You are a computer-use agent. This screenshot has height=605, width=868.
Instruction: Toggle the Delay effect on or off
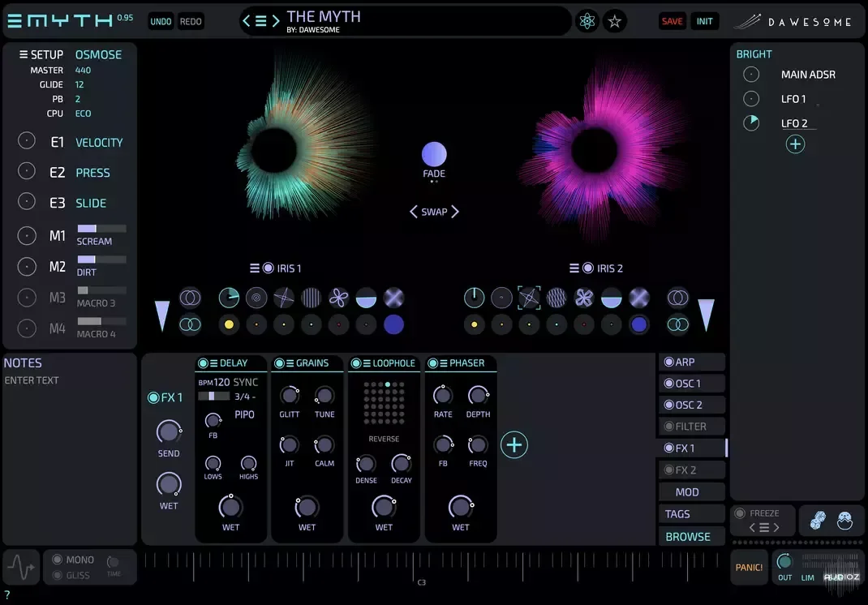(203, 363)
